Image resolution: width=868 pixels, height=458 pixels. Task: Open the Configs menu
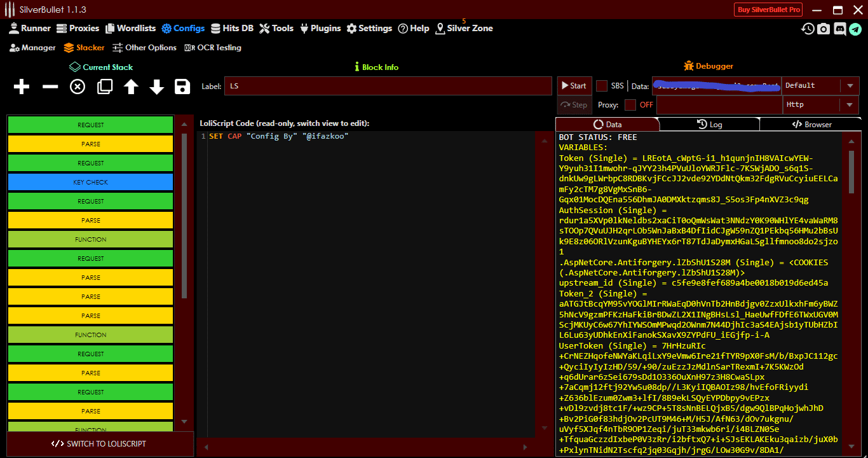[183, 28]
